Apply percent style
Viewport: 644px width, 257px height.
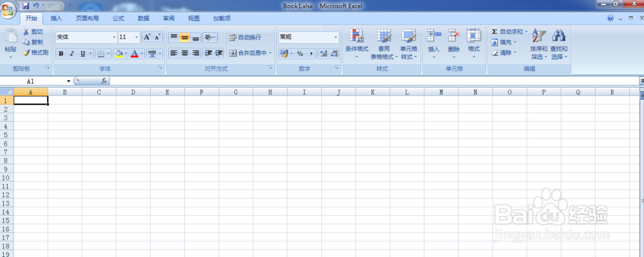coord(300,53)
